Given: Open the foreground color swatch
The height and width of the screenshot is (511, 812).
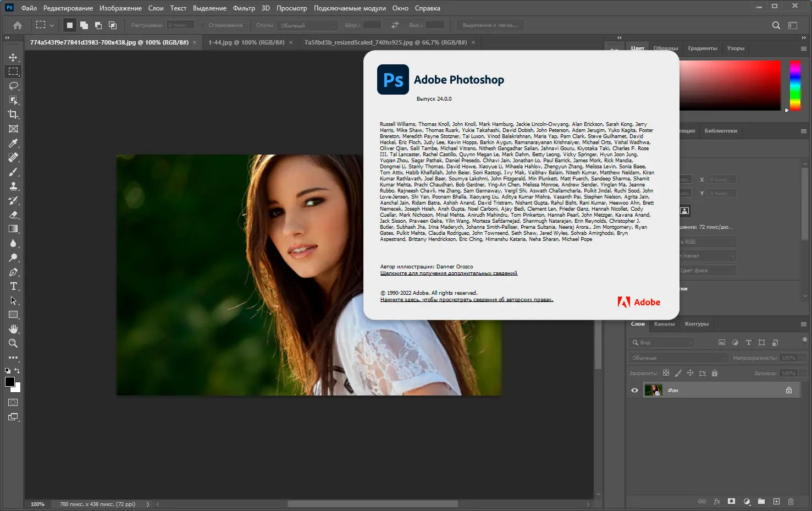Looking at the screenshot, I should point(10,382).
